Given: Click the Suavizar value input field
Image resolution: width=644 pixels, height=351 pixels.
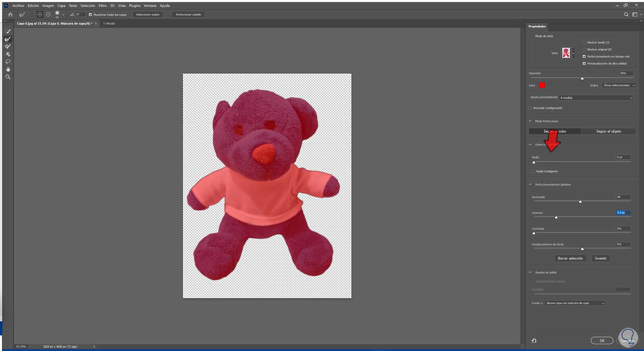Looking at the screenshot, I should click(623, 213).
